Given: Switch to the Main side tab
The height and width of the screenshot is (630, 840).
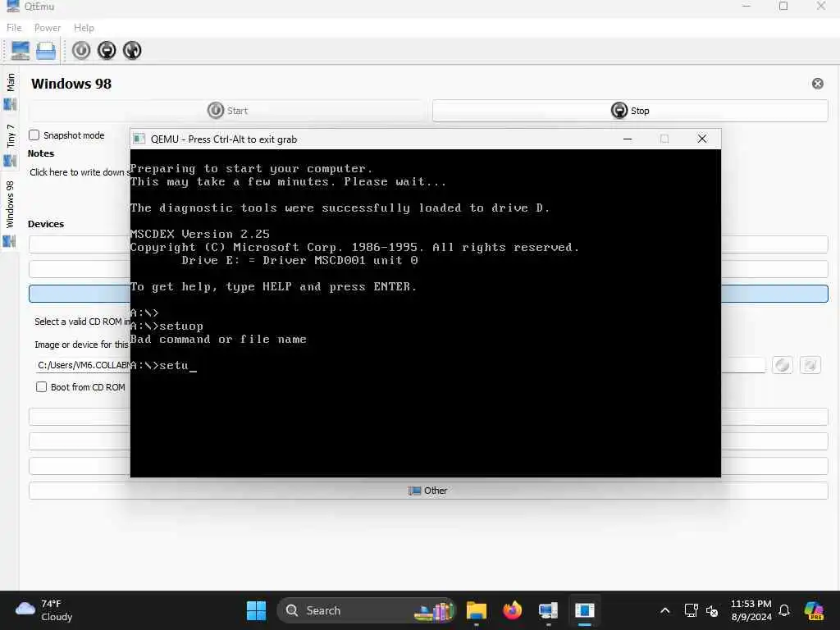Looking at the screenshot, I should 10,91.
